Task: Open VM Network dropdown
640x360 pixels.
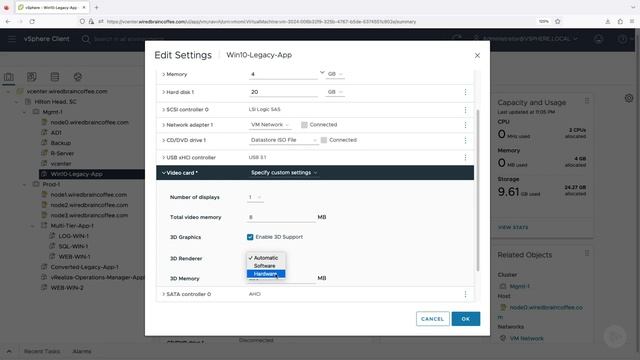Action: tap(270, 125)
